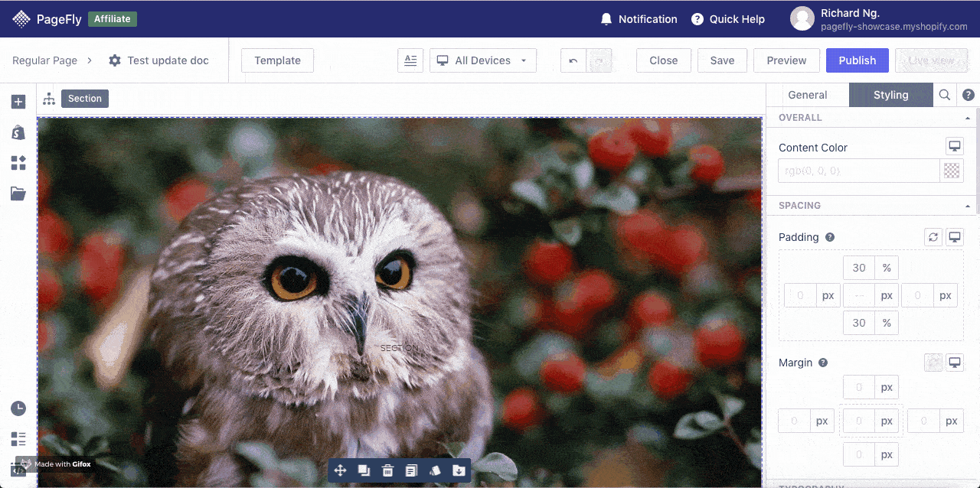The image size is (980, 488).
Task: Open the third-party apps grid icon
Action: pyautogui.click(x=18, y=163)
